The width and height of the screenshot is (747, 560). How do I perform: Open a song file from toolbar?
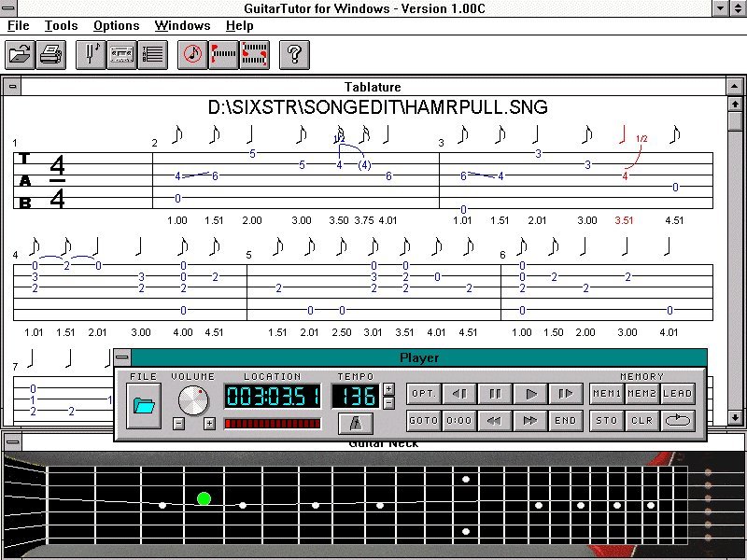[20, 55]
